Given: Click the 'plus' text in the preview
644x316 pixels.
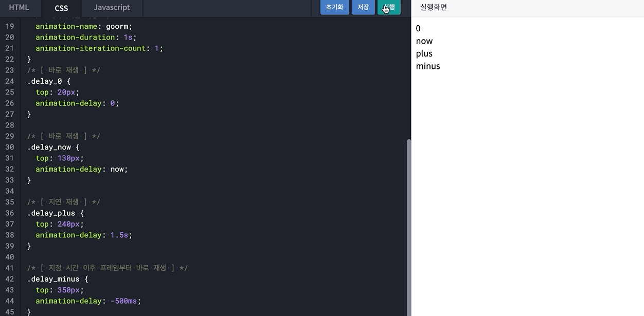Looking at the screenshot, I should [x=423, y=53].
